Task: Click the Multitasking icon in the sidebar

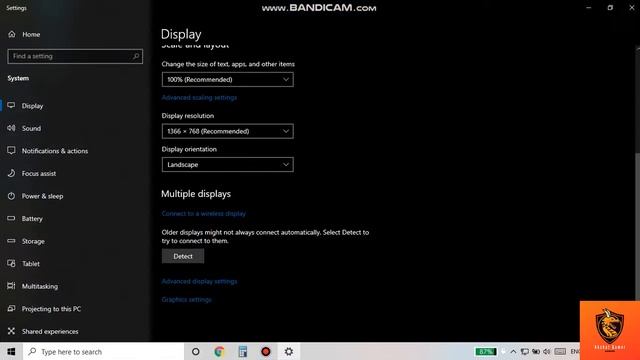Action: [x=11, y=286]
